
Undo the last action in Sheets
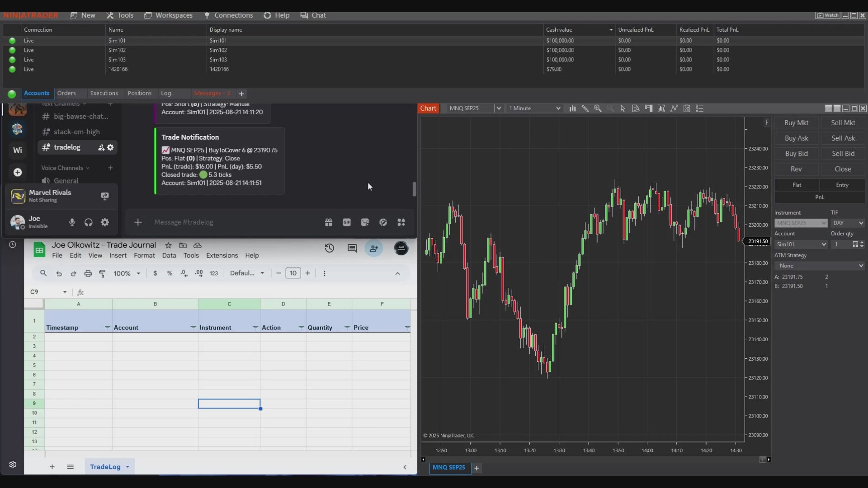(x=59, y=273)
